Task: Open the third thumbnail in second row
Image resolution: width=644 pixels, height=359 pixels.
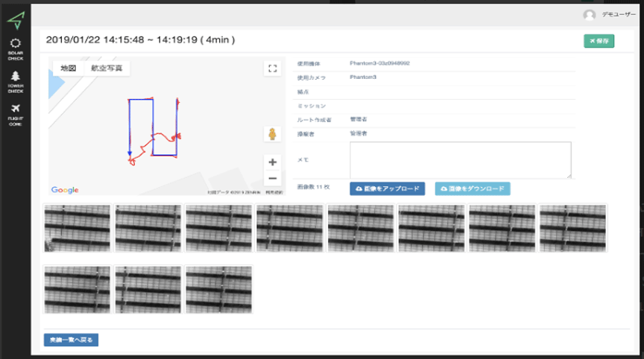Action: (x=218, y=289)
